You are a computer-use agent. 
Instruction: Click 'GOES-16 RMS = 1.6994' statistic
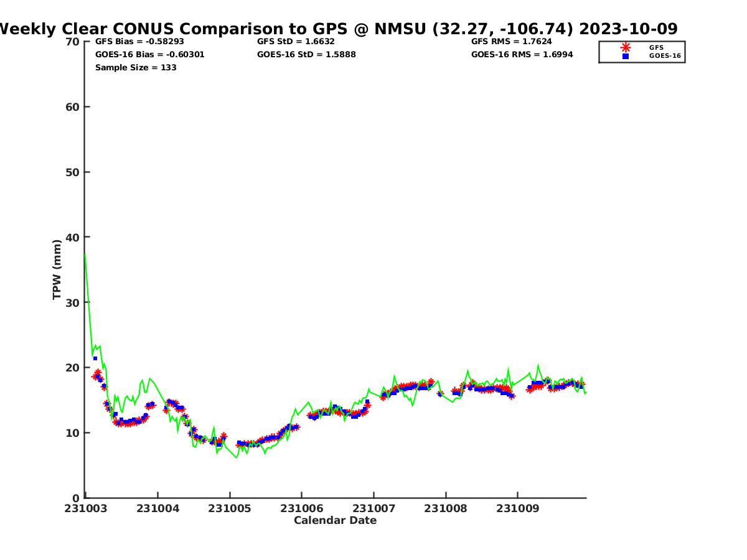coord(522,55)
